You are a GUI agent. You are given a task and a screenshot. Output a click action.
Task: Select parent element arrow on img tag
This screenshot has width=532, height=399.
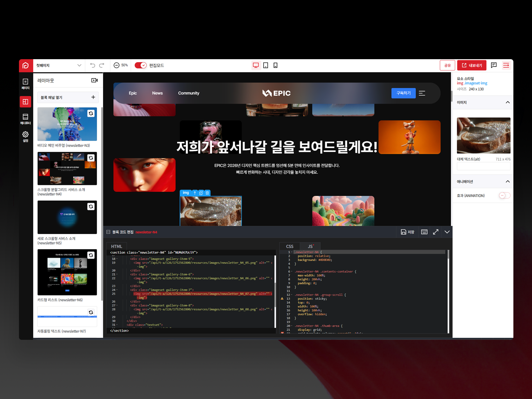point(195,193)
